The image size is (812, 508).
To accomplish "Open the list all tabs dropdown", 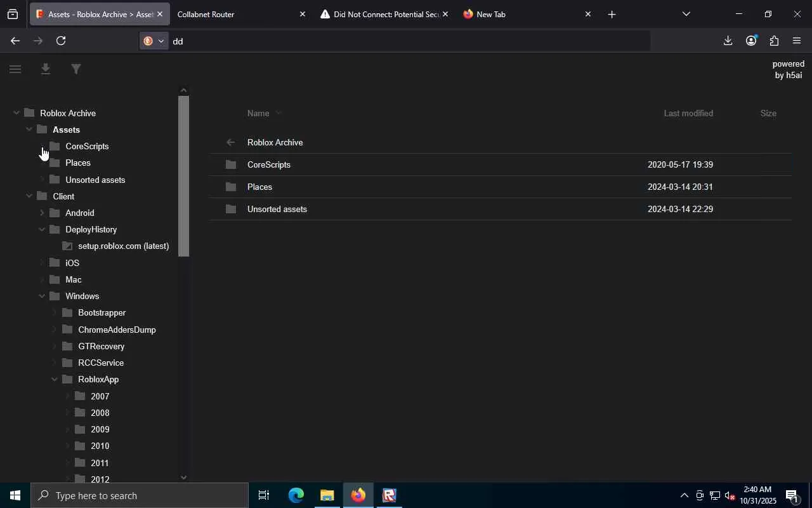I will point(686,14).
